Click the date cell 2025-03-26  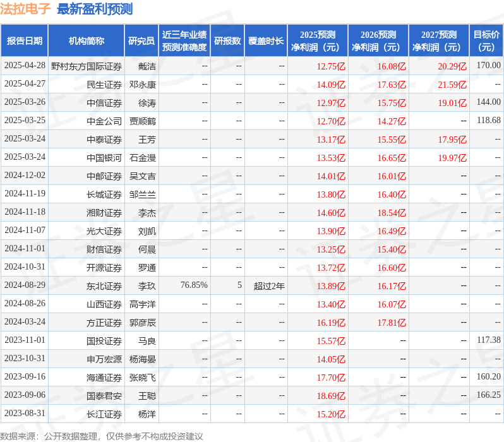click(25, 102)
